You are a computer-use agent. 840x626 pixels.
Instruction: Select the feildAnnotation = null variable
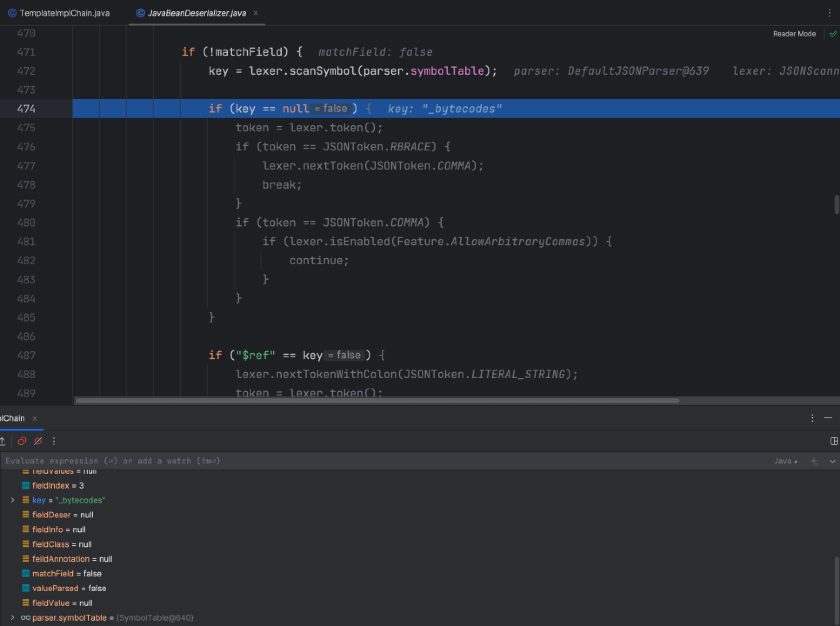click(x=72, y=559)
